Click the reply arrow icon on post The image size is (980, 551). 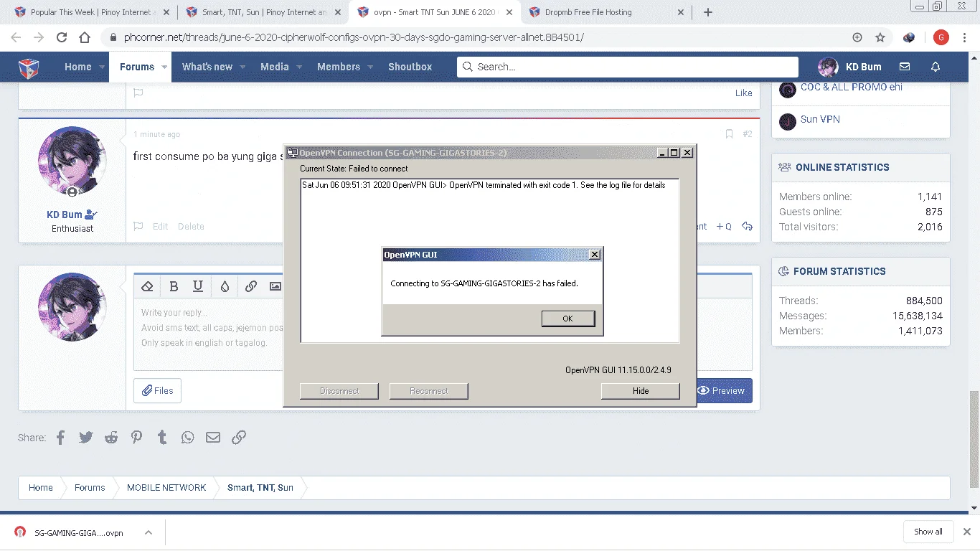pos(747,227)
